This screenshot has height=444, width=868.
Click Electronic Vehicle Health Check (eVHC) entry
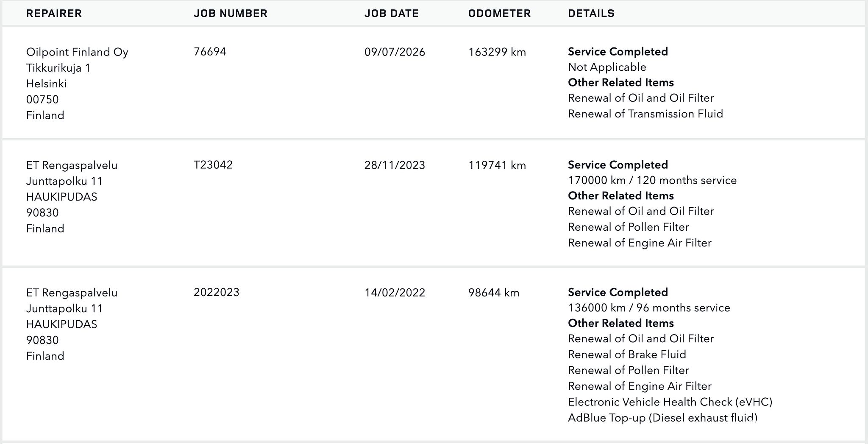670,402
